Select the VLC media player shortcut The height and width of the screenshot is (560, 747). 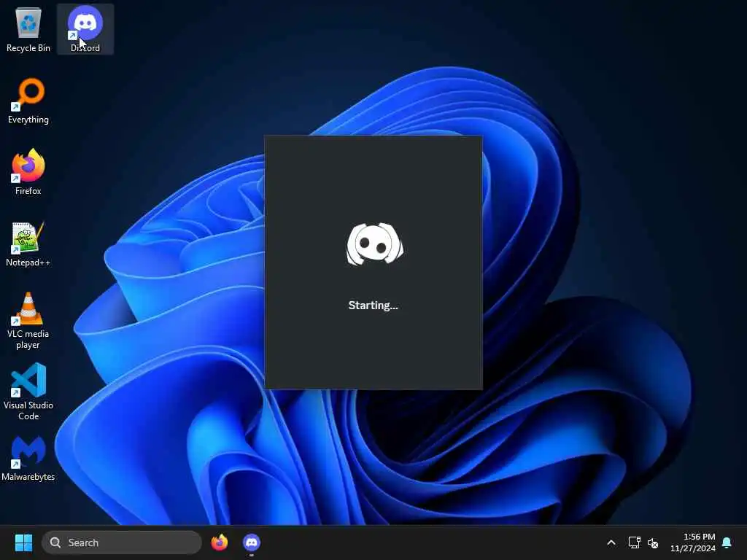(x=28, y=321)
